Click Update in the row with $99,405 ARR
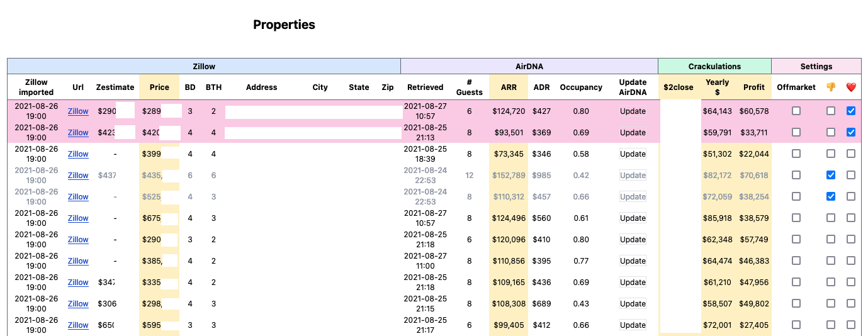This screenshot has width=868, height=336. tap(633, 325)
